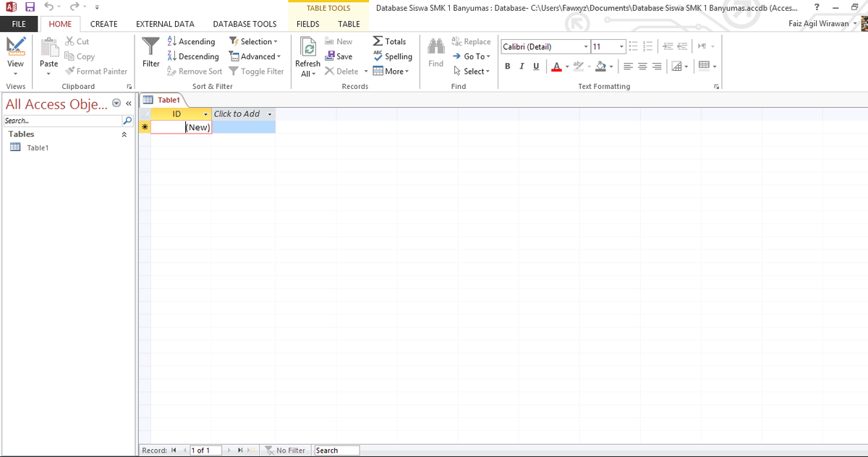Open All Access Objects category menu
The width and height of the screenshot is (868, 457).
point(118,104)
